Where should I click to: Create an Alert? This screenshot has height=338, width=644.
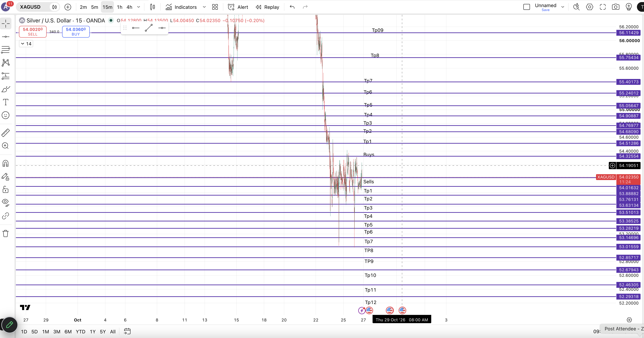pyautogui.click(x=238, y=7)
